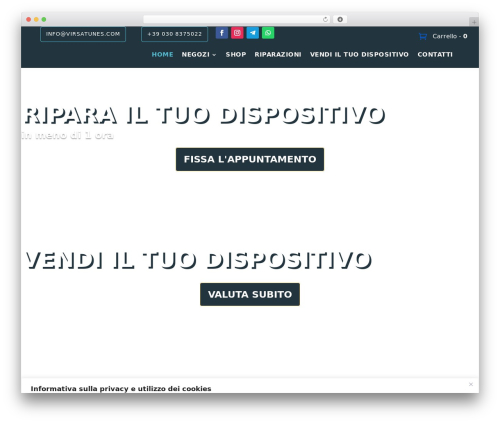The height and width of the screenshot is (423, 500).
Task: Maximize the window with the green button
Action: 44,19
